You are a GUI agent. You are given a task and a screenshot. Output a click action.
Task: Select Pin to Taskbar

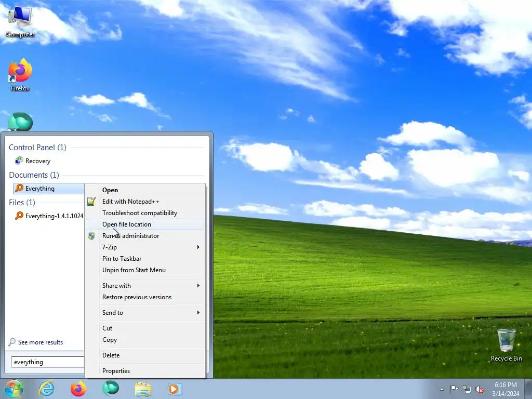[145, 259]
